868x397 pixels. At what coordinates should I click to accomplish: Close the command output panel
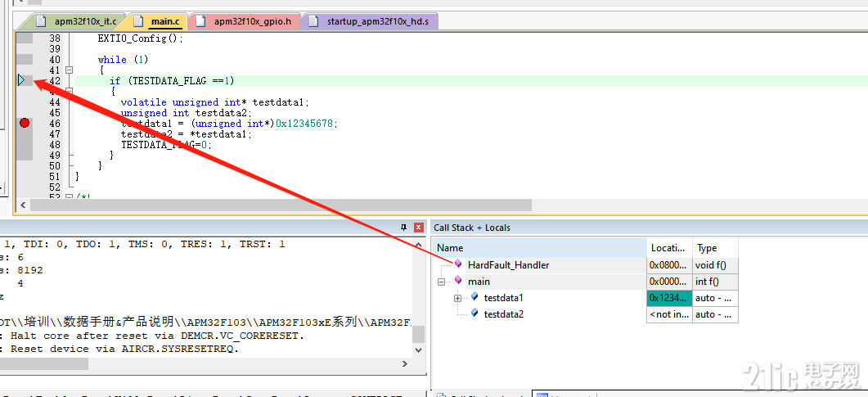pos(419,227)
